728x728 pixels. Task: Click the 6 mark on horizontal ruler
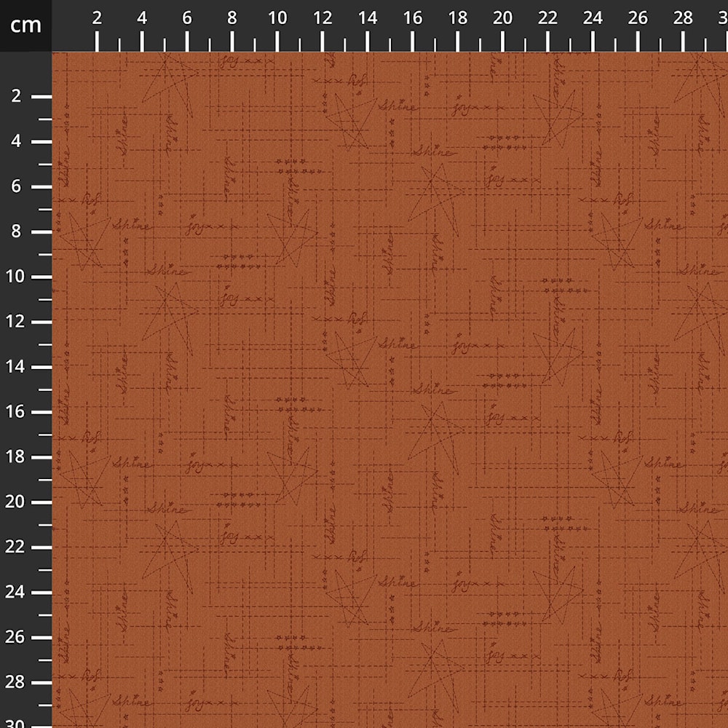[187, 19]
